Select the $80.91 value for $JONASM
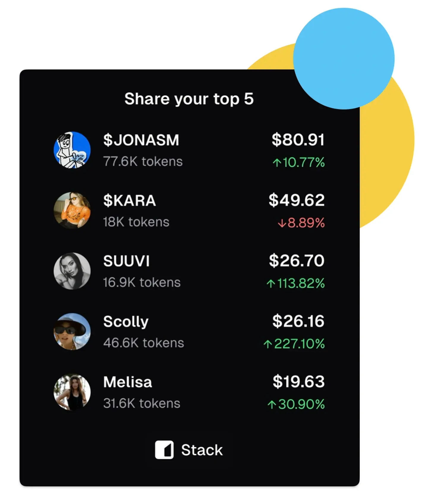The height and width of the screenshot is (504, 428). click(x=298, y=140)
